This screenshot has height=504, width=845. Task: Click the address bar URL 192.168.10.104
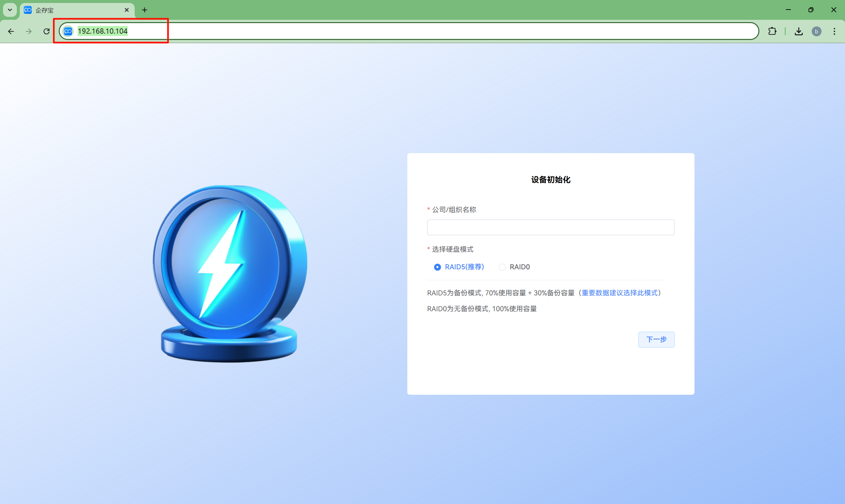[x=103, y=31]
